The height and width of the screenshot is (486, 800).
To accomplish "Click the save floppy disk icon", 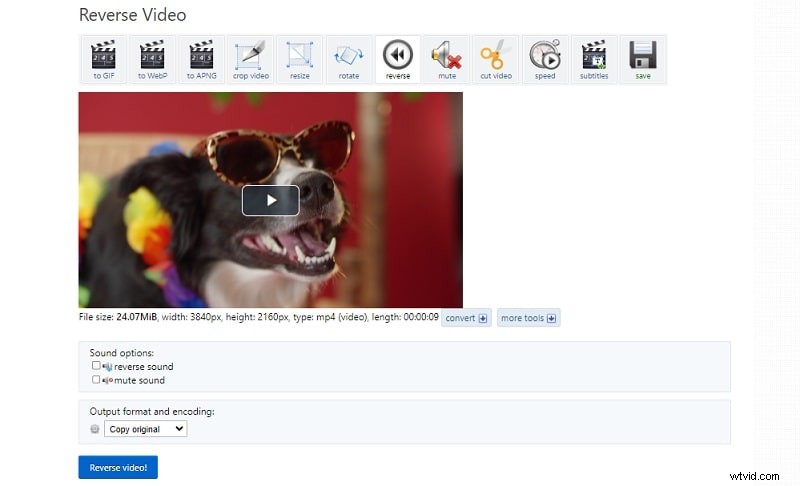I will 642,59.
